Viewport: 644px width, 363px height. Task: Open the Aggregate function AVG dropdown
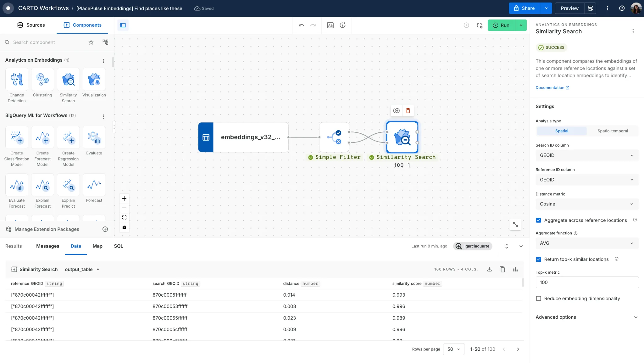pyautogui.click(x=587, y=243)
